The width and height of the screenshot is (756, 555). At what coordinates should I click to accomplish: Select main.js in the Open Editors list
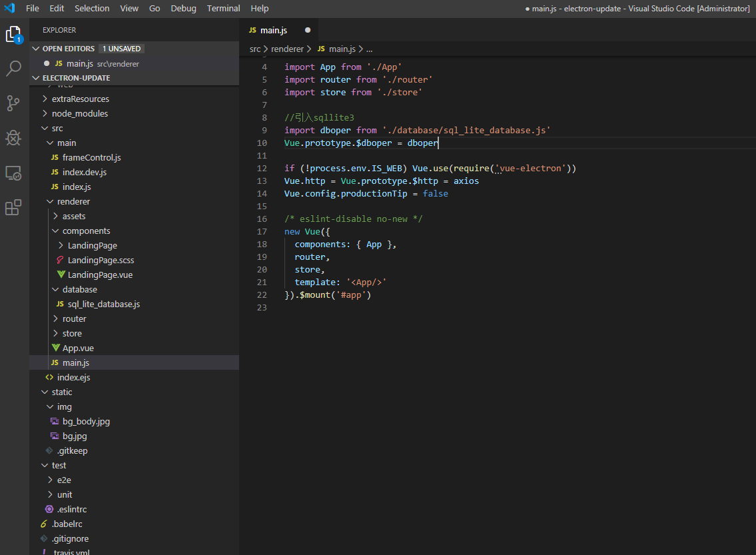(135, 63)
